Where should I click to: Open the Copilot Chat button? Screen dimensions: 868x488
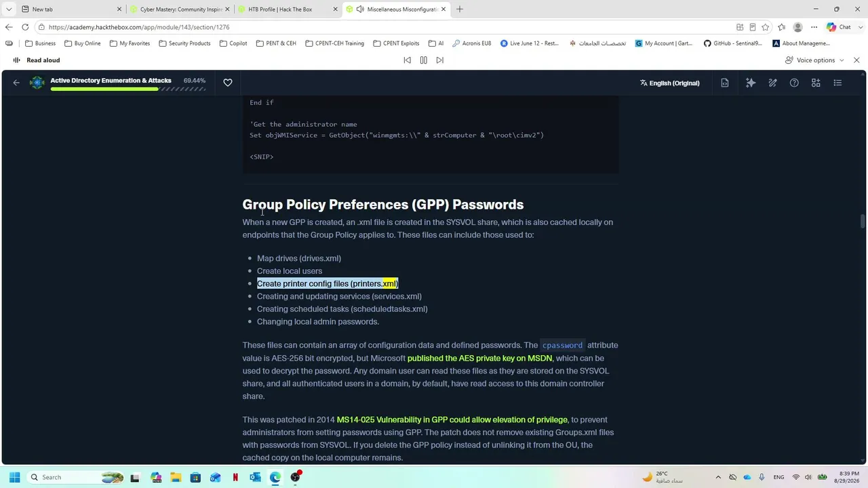(x=838, y=27)
